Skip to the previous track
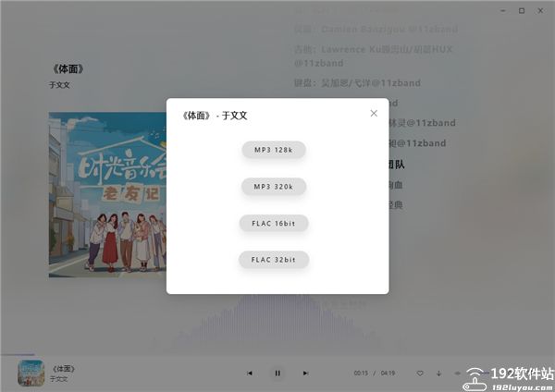Screen dimensions: 555x392 click(x=249, y=373)
